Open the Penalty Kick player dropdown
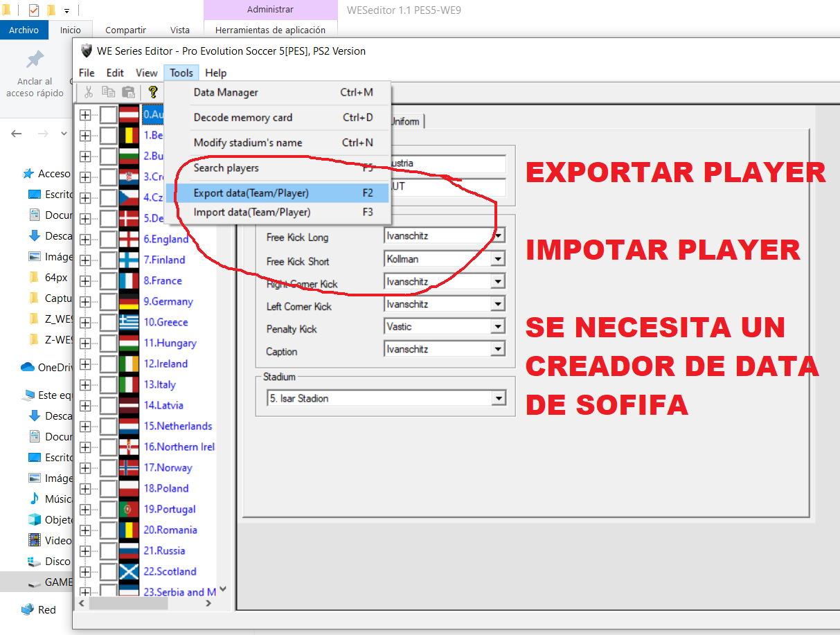Screen dimensions: 840x635 tap(498, 327)
